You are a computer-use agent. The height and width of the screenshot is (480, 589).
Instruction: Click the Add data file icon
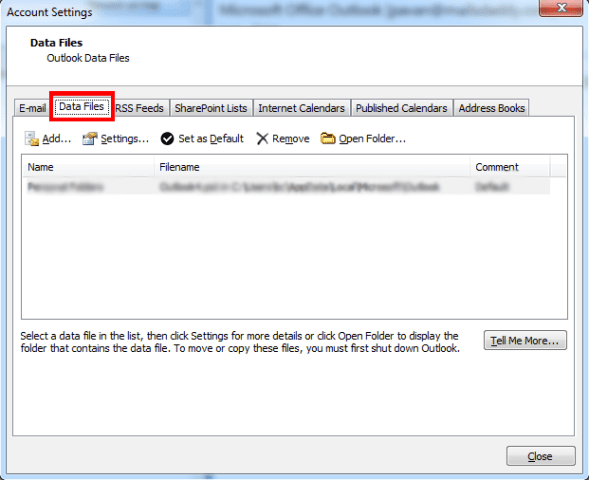click(x=32, y=139)
